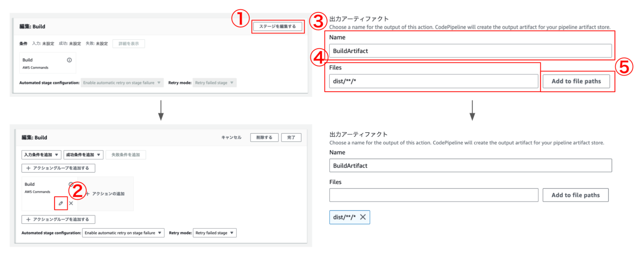Click the pencil edit icon on Build action
Viewport: 644px width, 259px height.
tap(61, 203)
